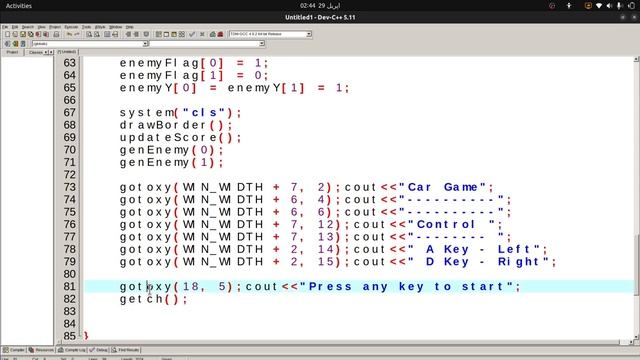Open the Project menu
Image resolution: width=640 pixels, height=360 pixels.
55,27
